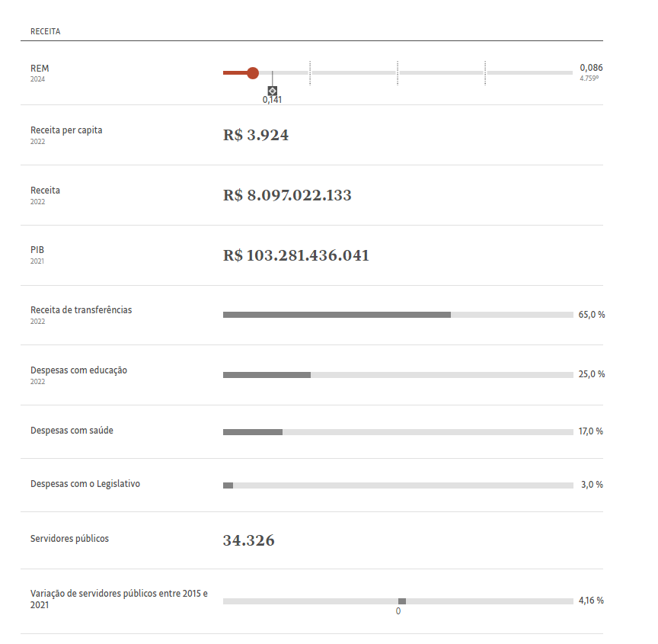Select the RECEITA section heading
This screenshot has height=644, width=658.
click(45, 32)
